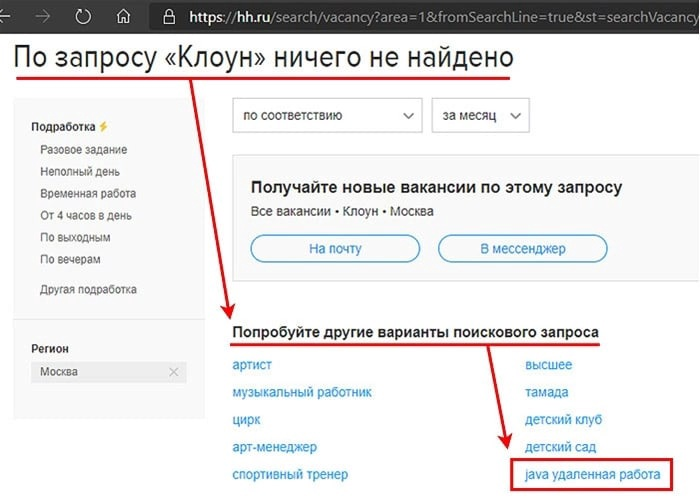Reload the page with the refresh icon
Screen dimensions: 700x499
[83, 17]
